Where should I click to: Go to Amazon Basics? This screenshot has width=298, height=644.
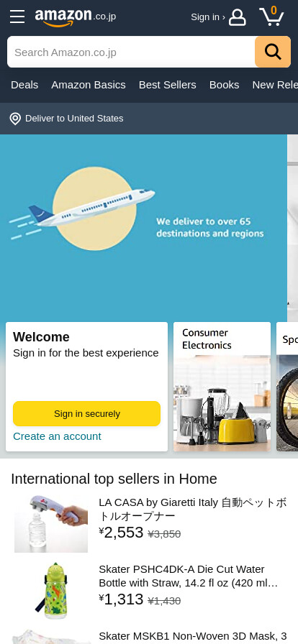click(89, 85)
